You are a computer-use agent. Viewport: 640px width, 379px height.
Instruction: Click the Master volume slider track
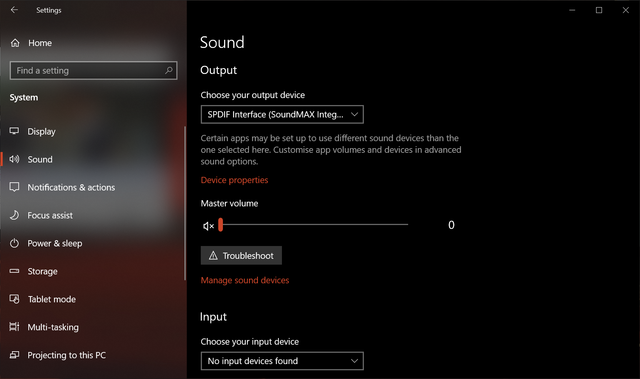pos(313,224)
